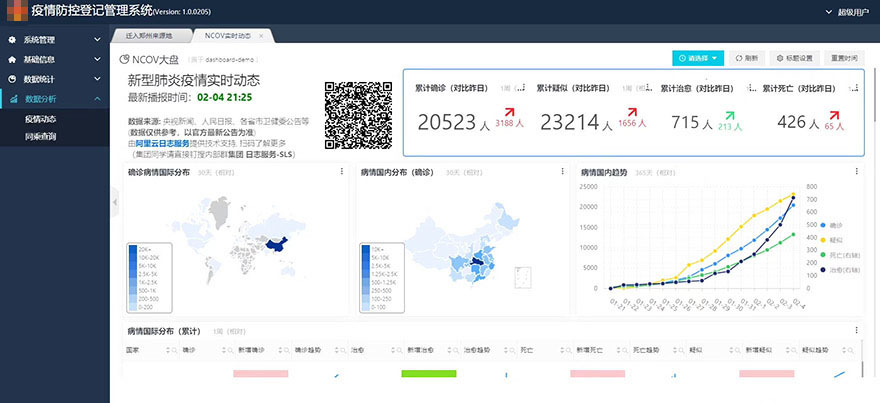Click the 数据分析 chart icon in sidebar
Viewport: 880px width, 403px height.
12,99
